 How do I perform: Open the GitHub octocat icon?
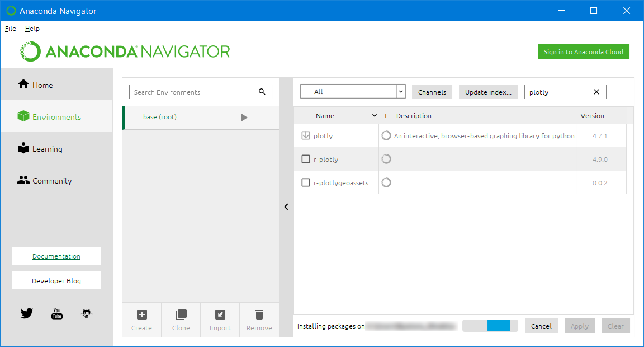[x=86, y=313]
